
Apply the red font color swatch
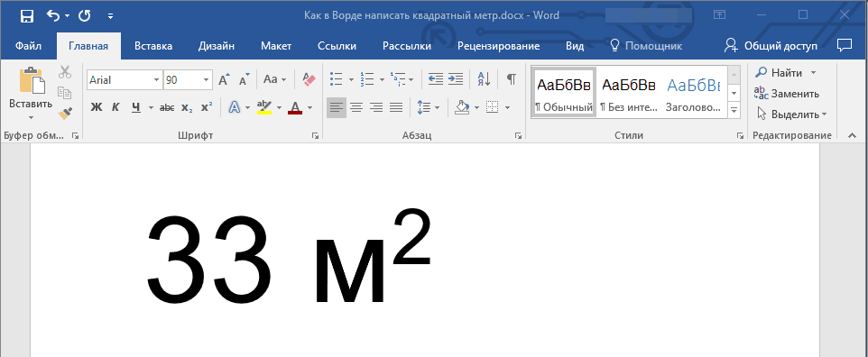pyautogui.click(x=295, y=107)
